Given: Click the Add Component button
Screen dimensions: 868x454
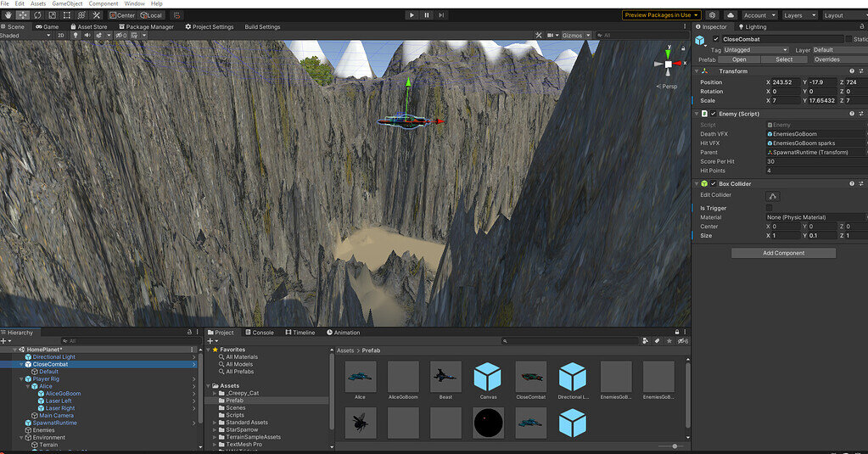Looking at the screenshot, I should point(783,253).
